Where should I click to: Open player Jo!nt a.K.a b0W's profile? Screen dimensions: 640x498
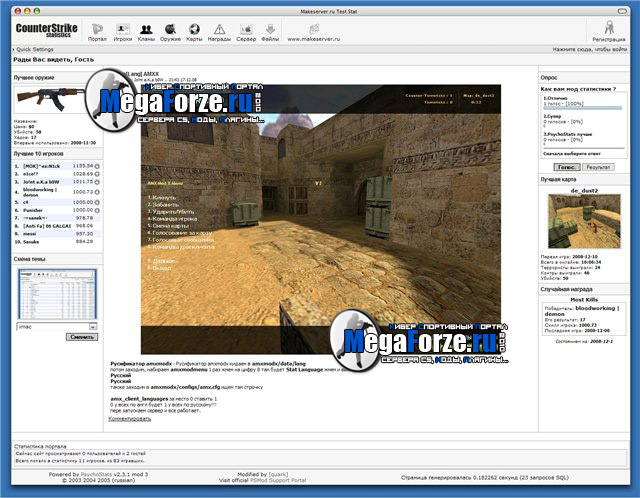pyautogui.click(x=41, y=182)
